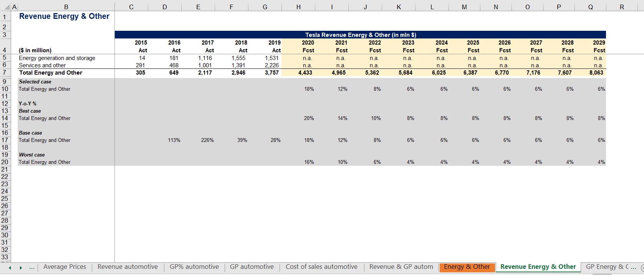Select the 28% base case growth cell

[x=276, y=140]
